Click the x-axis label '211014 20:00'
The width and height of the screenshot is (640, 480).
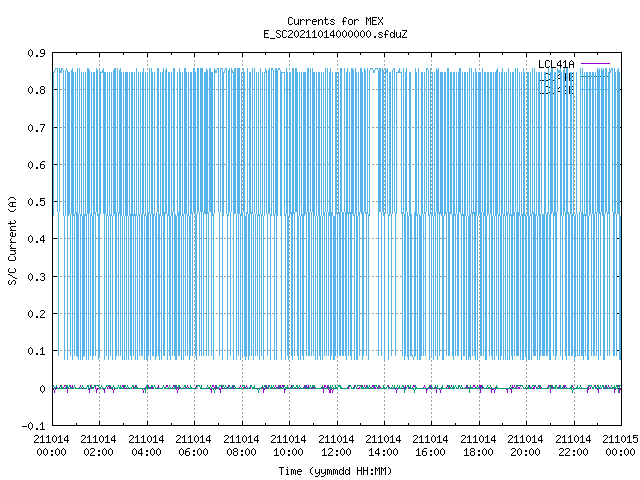[525, 446]
